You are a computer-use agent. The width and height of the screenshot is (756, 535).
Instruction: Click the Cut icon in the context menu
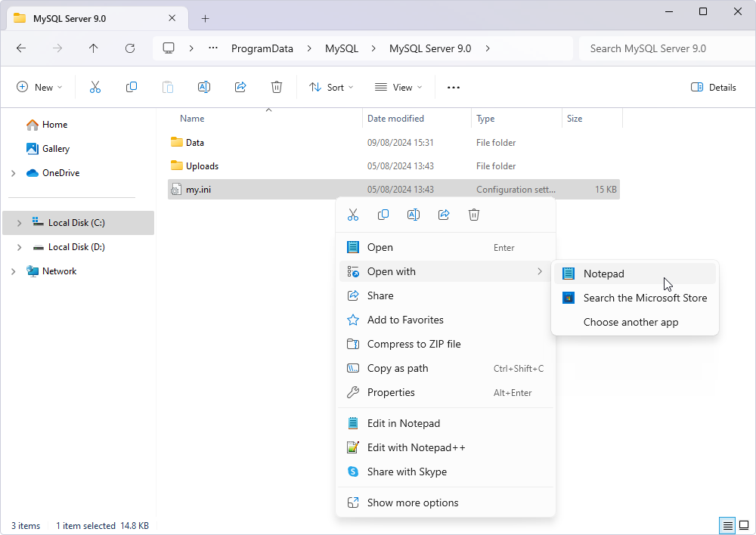tap(353, 215)
